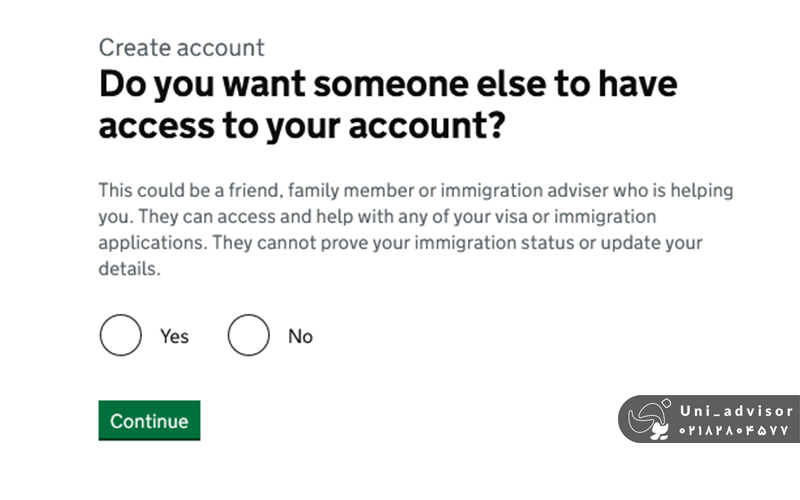The height and width of the screenshot is (500, 800).
Task: Click the "Create account" caption
Action: click(181, 47)
